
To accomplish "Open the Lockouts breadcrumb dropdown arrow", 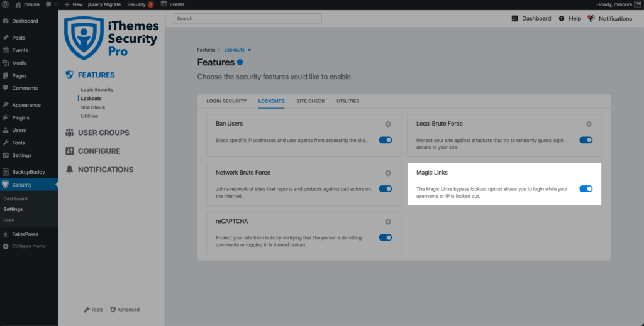I will (249, 50).
